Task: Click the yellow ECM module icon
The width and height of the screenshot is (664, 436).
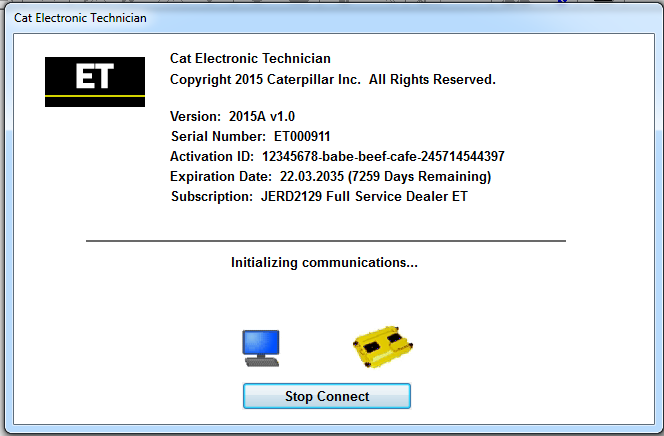Action: [383, 347]
